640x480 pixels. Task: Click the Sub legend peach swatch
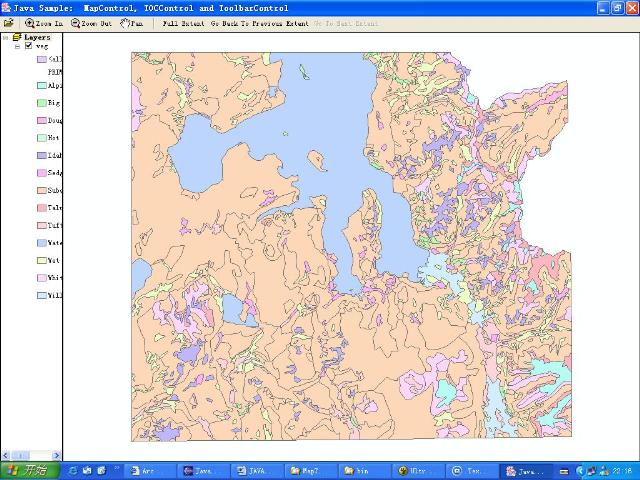tap(42, 191)
